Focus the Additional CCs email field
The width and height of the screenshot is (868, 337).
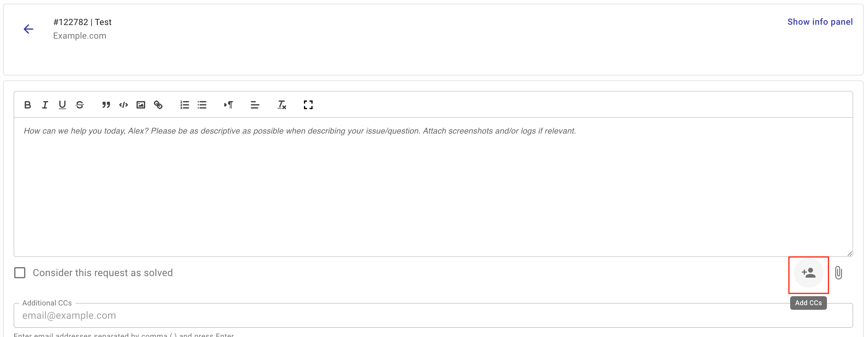(x=433, y=315)
